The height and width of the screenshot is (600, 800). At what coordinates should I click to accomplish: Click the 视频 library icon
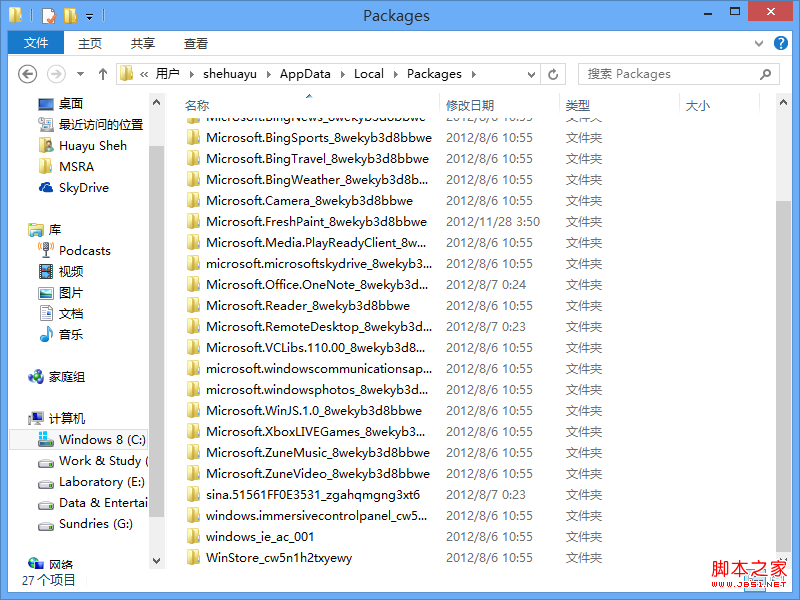click(45, 271)
